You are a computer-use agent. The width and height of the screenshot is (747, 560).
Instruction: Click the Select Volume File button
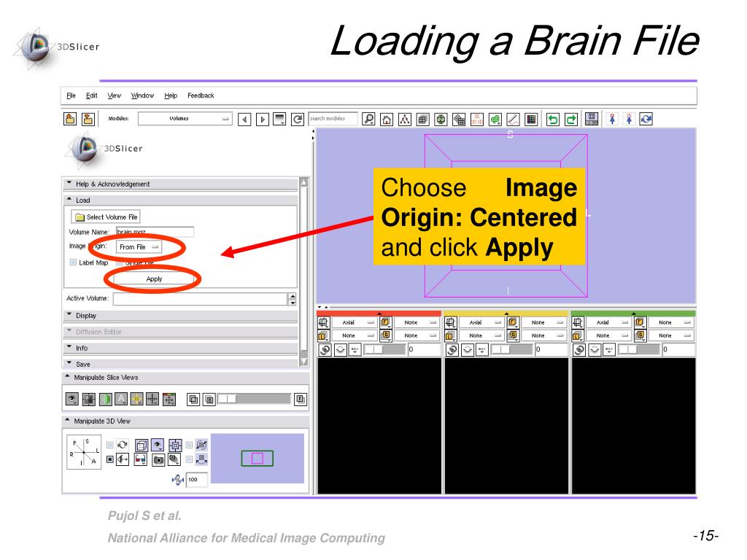pyautogui.click(x=106, y=217)
